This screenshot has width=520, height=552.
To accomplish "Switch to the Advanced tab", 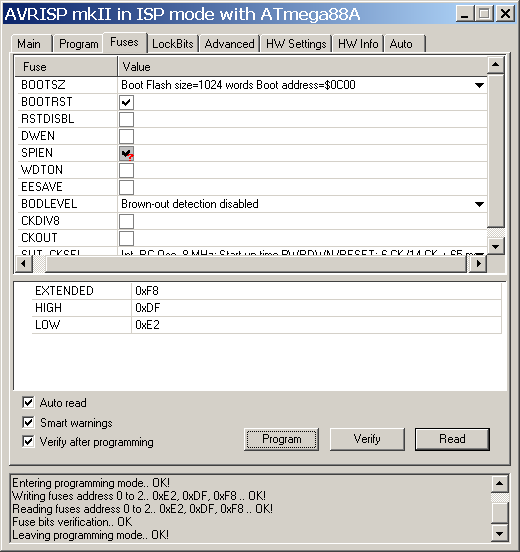I will [229, 44].
